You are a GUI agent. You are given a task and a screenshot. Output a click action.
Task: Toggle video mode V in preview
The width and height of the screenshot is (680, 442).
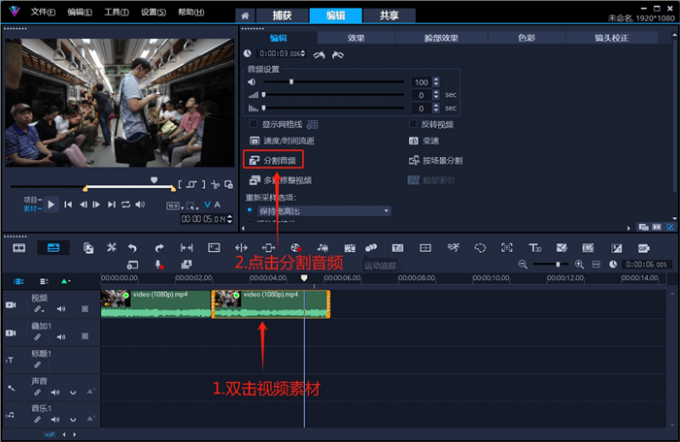[x=207, y=205]
